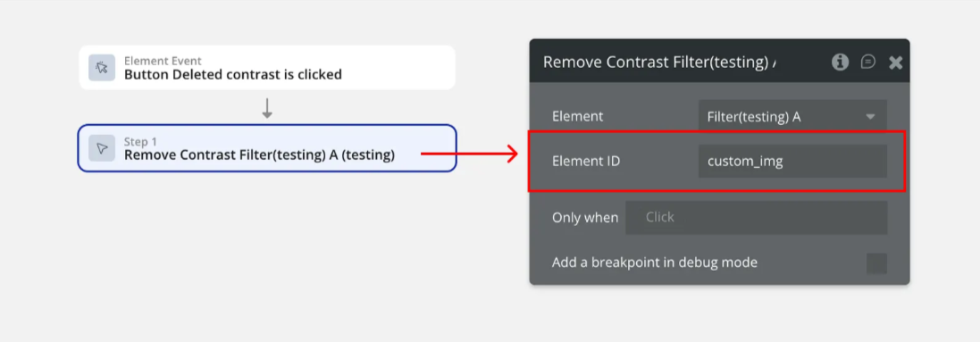Select the Step 1 Remove Contrast action
980x342 pixels.
click(267, 148)
